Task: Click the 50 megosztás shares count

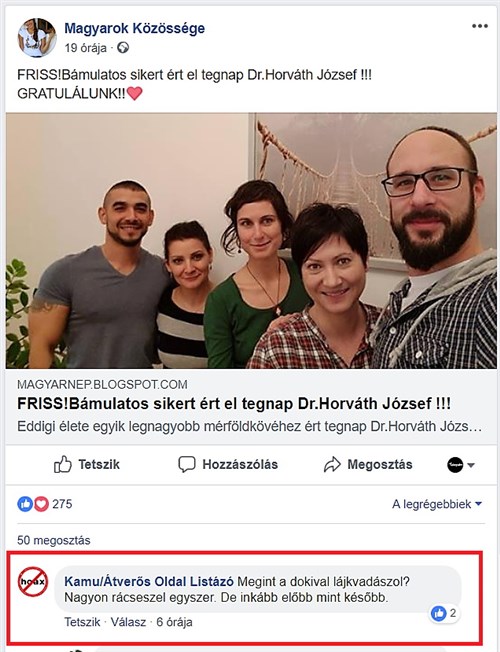Action: 54,540
